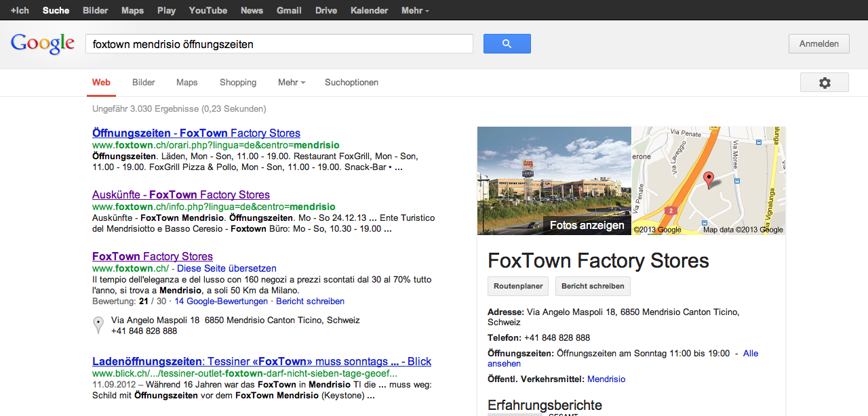Click the blue magnifier search button
The height and width of the screenshot is (416, 868).
[x=507, y=44]
